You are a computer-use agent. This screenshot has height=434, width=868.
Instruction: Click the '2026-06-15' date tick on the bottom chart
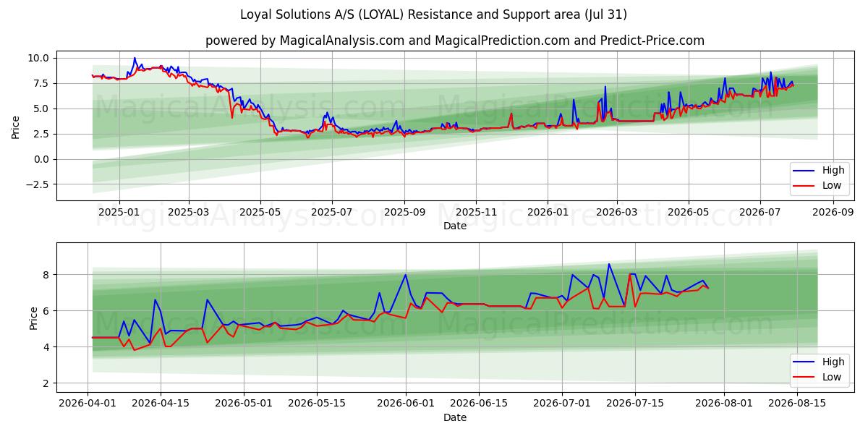(477, 404)
